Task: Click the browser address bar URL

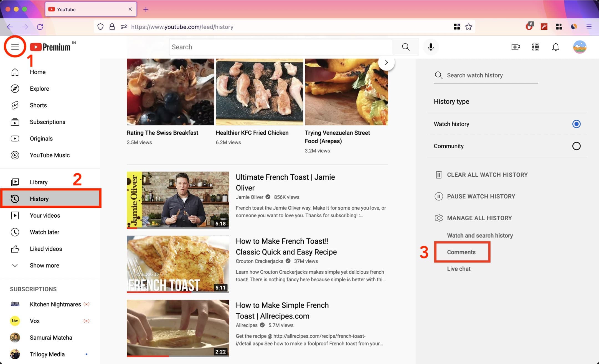Action: (182, 27)
